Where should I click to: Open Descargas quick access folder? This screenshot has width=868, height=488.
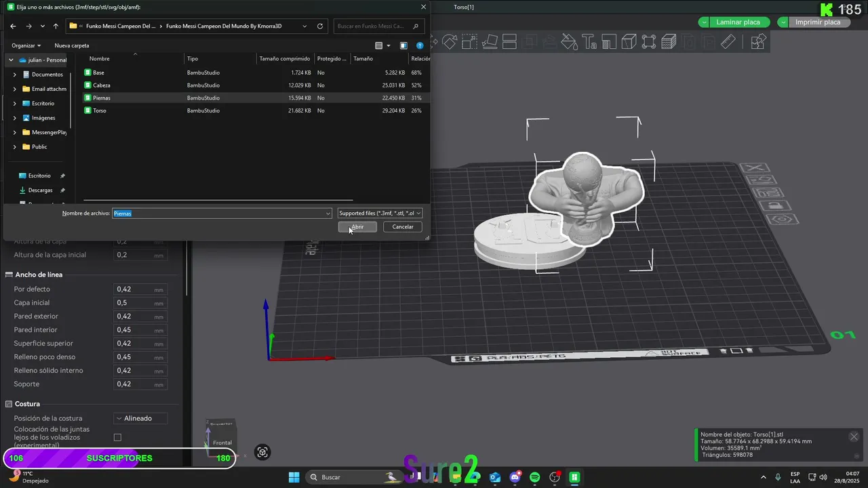pos(41,190)
